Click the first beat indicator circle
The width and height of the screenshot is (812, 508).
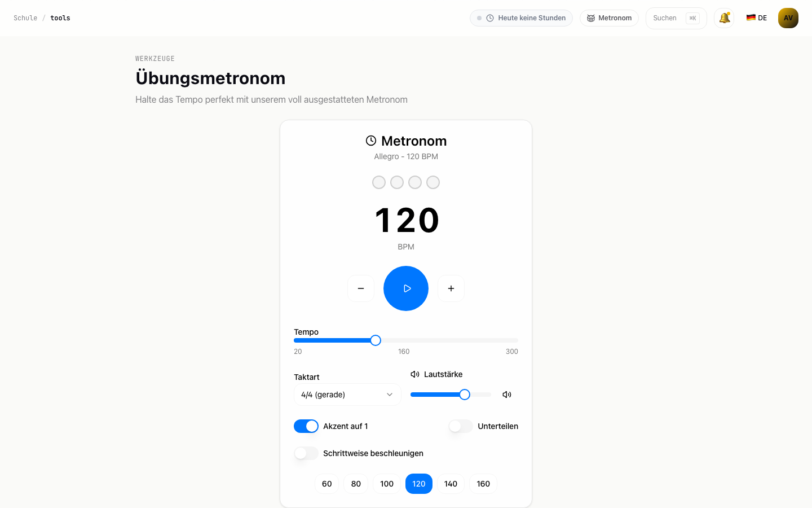point(379,182)
